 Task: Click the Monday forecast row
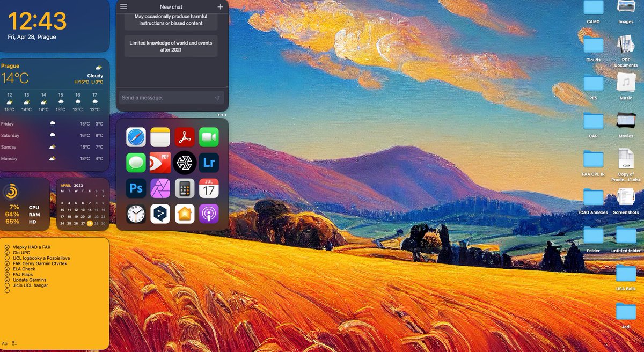(52, 158)
